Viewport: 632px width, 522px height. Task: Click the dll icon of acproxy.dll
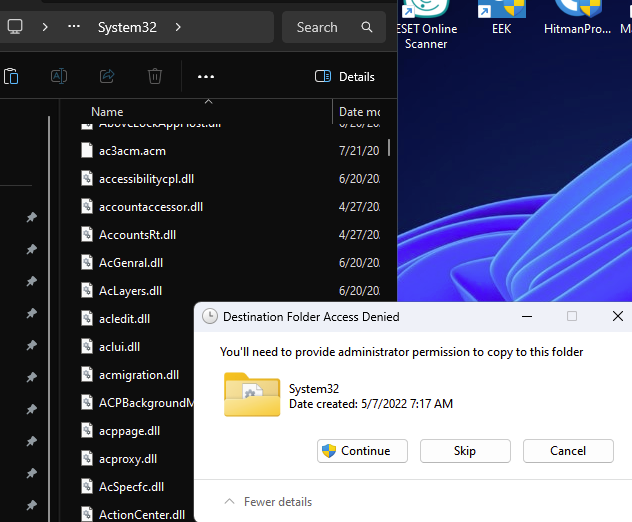pos(87,458)
